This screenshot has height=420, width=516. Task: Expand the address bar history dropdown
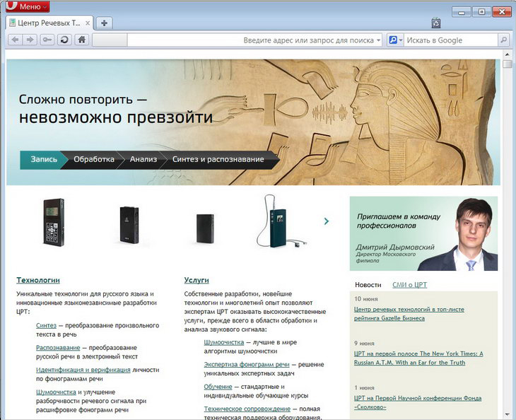378,40
